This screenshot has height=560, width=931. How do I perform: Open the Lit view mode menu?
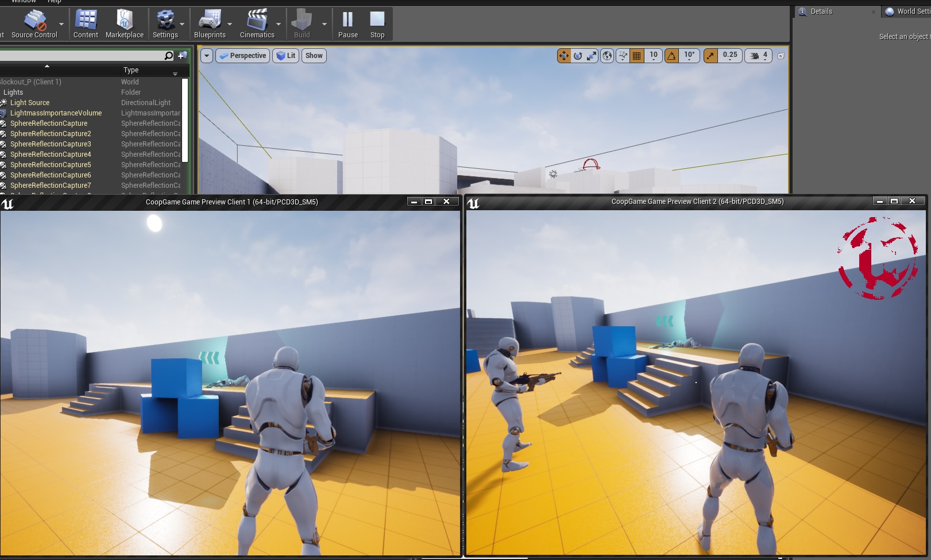point(285,56)
